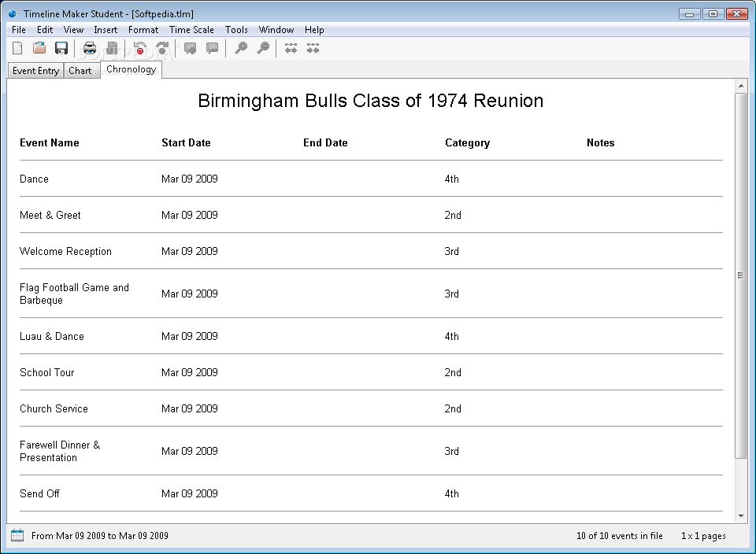Screen dimensions: 756x554
Task: Click the scrollbar down arrow
Action: pyautogui.click(x=741, y=516)
